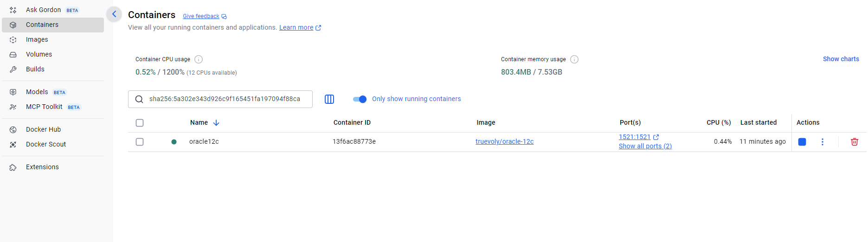Click the Actions column header
The width and height of the screenshot is (868, 242).
(x=808, y=123)
